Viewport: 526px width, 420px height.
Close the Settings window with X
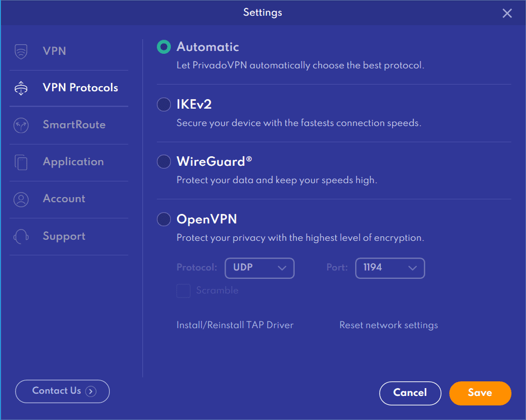pyautogui.click(x=507, y=13)
